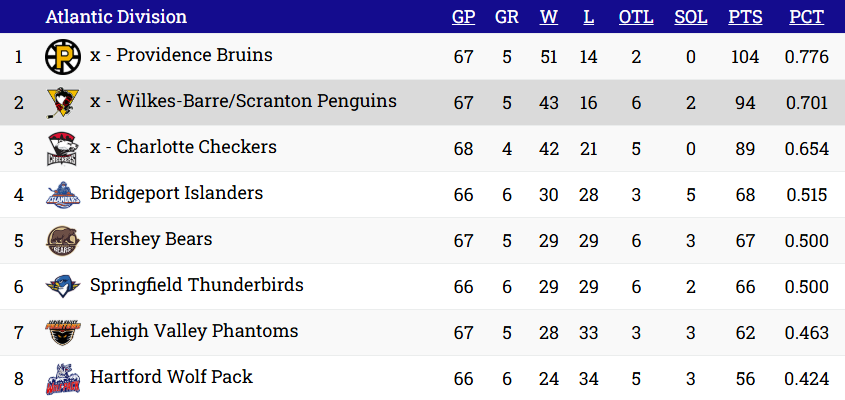Sort standings by GP column
Viewport: 845px width, 400px height.
[463, 17]
